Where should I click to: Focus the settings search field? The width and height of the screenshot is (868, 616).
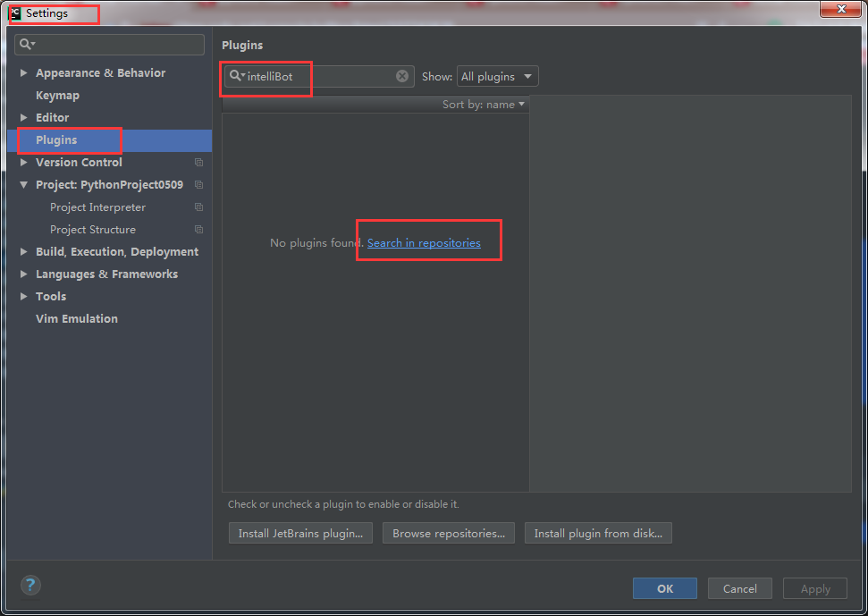[110, 45]
